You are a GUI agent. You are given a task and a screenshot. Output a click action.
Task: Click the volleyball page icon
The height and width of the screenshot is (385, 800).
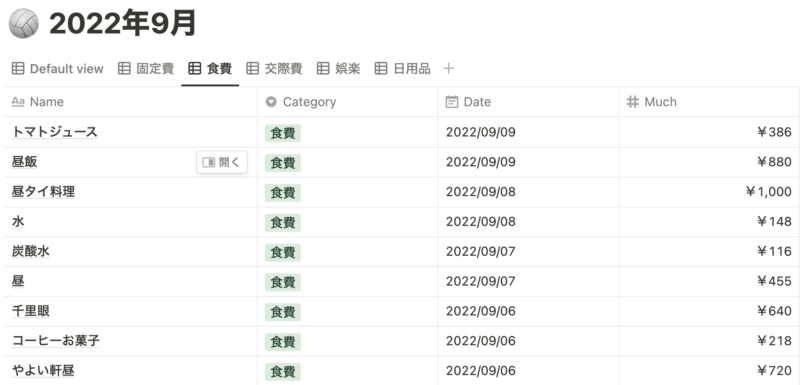23,23
